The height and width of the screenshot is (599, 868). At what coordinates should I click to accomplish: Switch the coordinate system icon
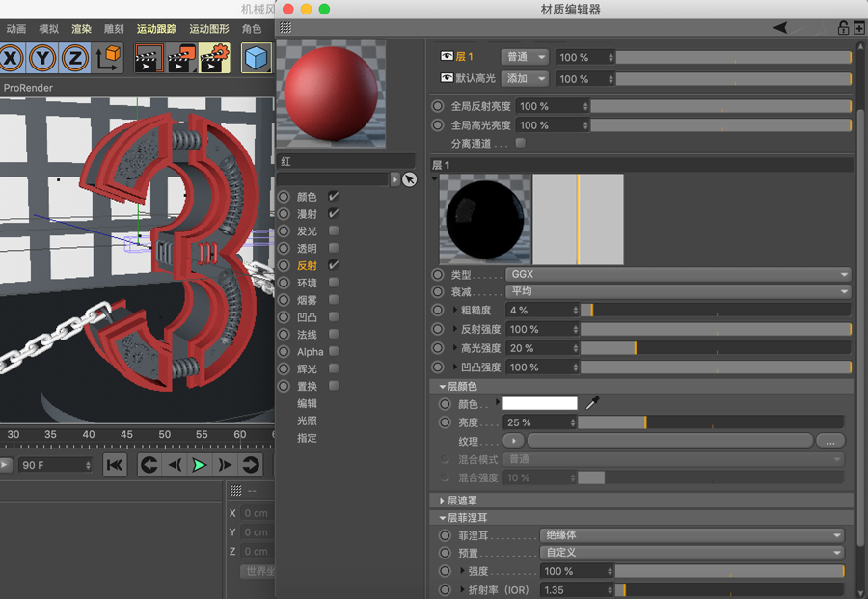click(109, 58)
